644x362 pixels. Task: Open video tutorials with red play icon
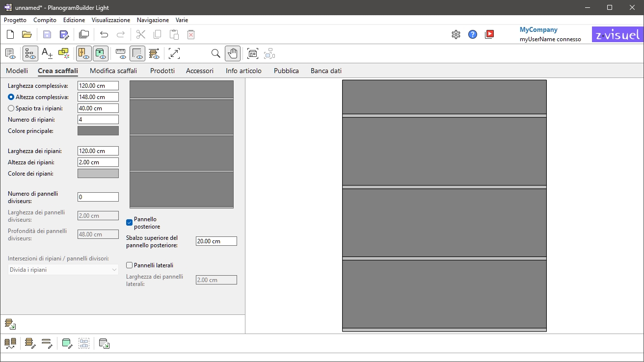(489, 34)
